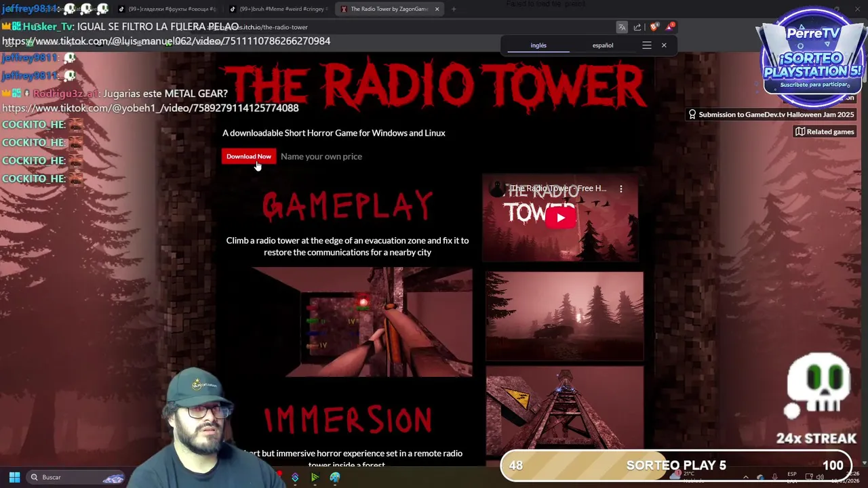868x488 pixels.
Task: Click the TikTok luis_manuel062 chat link
Action: tap(166, 41)
